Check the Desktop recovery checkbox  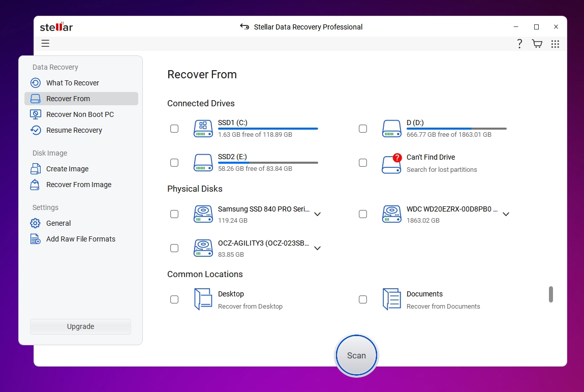click(x=174, y=299)
